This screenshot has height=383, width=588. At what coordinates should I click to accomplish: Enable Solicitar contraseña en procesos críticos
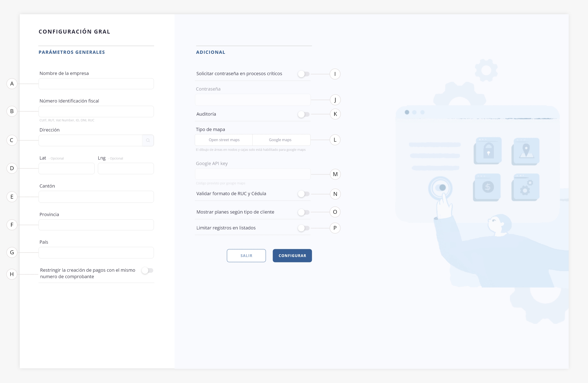click(304, 74)
